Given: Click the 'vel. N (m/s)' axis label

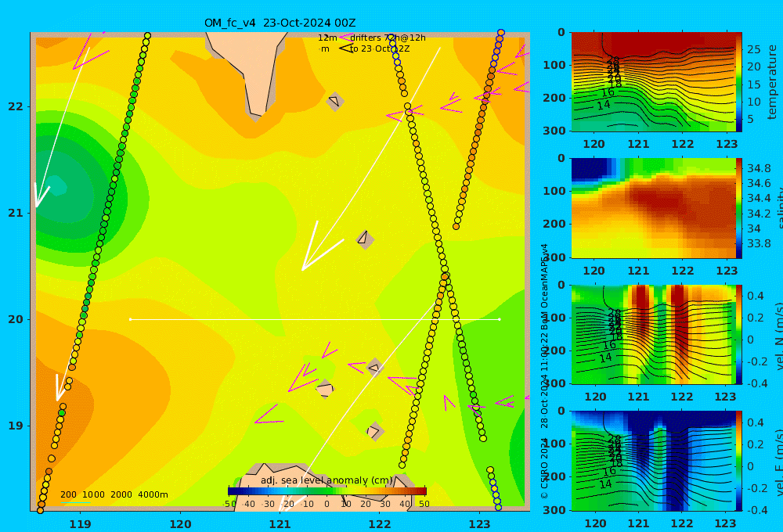Looking at the screenshot, I should coord(778,337).
